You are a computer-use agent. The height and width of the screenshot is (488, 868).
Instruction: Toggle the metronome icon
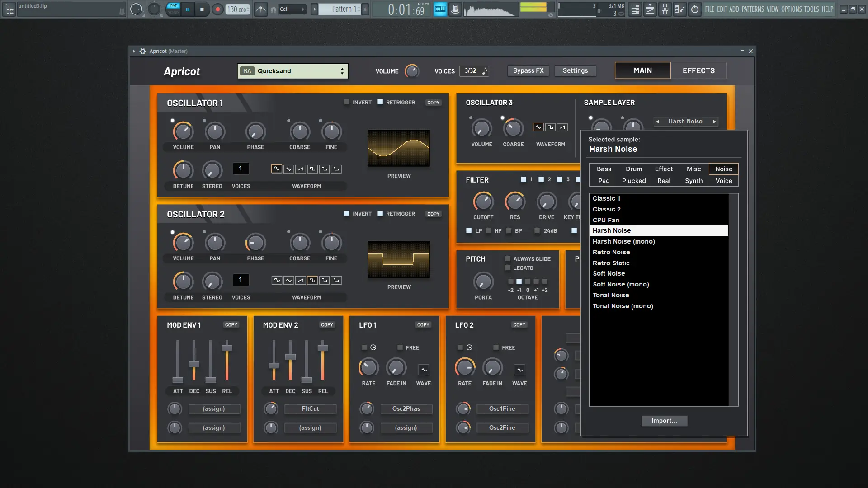click(261, 9)
